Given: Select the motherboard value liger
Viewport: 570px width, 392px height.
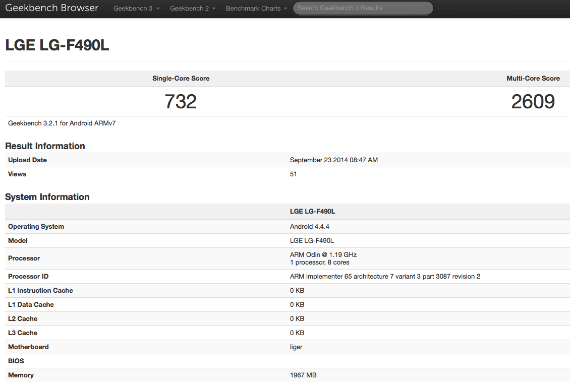Looking at the screenshot, I should coord(296,347).
